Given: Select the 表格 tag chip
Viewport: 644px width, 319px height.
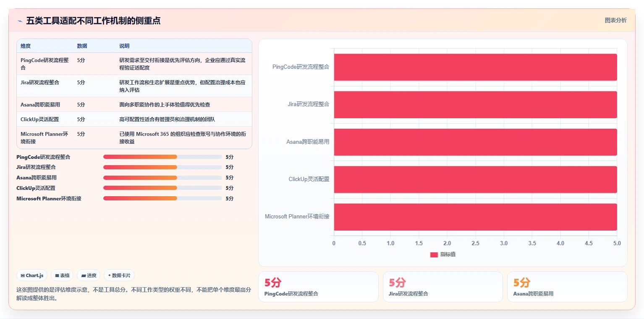Looking at the screenshot, I should 62,275.
